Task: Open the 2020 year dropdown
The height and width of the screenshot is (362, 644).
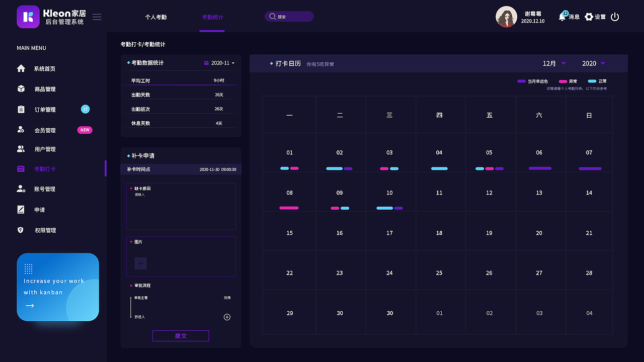Action: click(x=594, y=63)
